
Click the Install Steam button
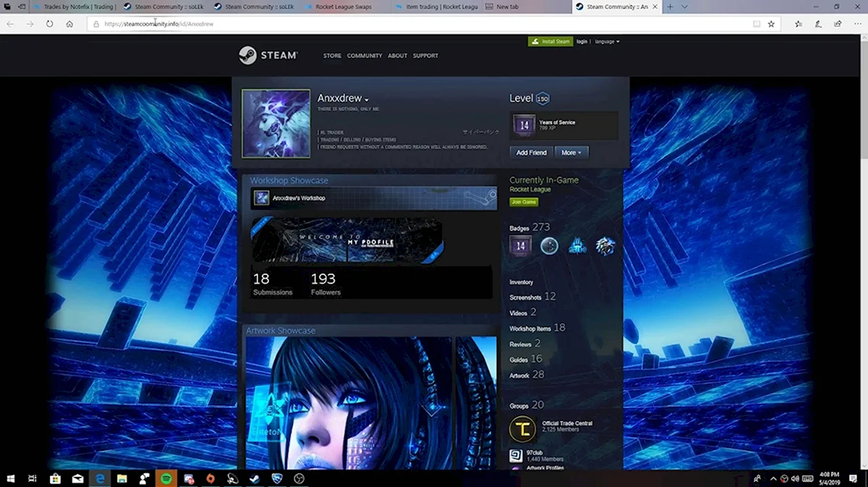point(550,42)
